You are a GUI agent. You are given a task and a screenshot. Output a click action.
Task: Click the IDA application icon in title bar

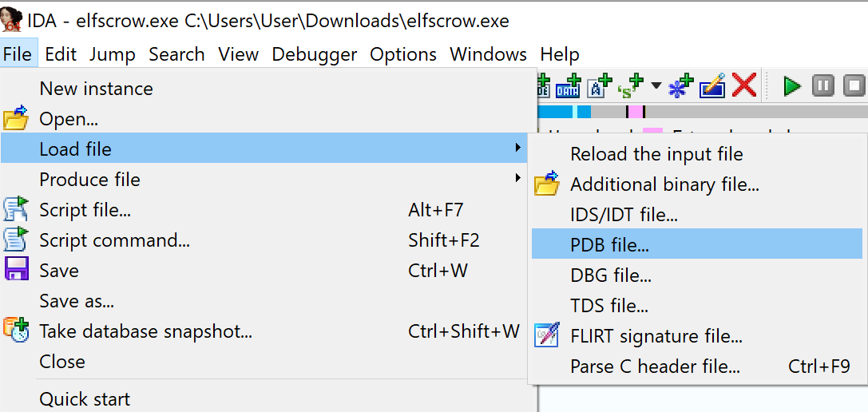coord(12,21)
